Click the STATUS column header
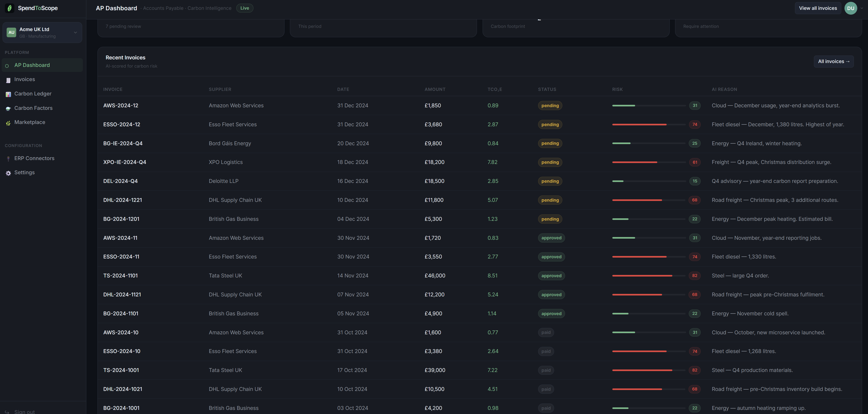This screenshot has height=414, width=868. tap(547, 89)
